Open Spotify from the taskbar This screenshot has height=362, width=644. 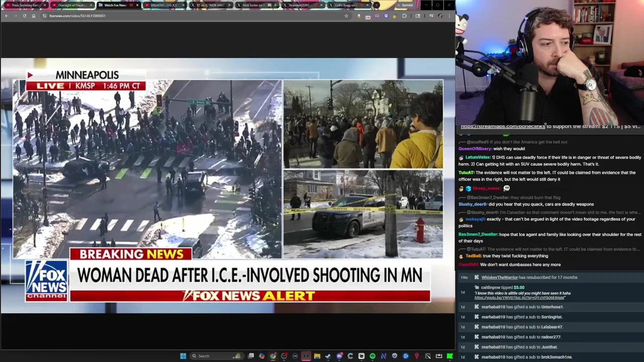point(372,356)
